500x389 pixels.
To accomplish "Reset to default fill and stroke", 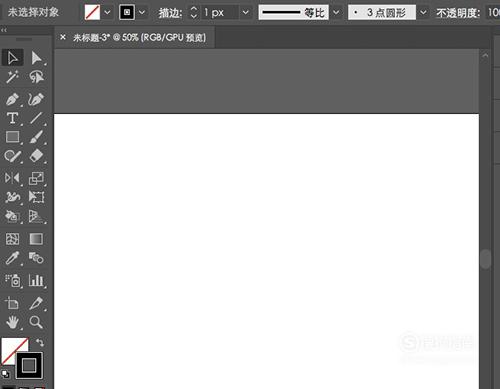I will (x=5, y=374).
